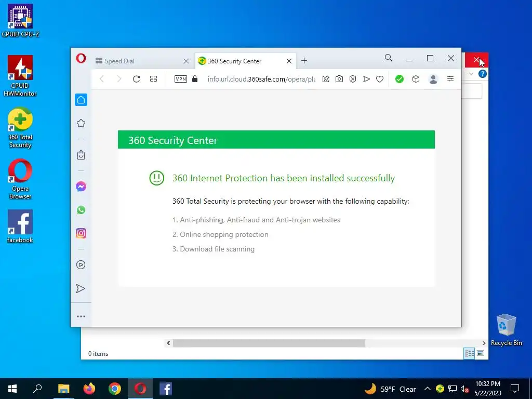The image size is (532, 399).
Task: Open Shopping corner in sidebar
Action: point(81,155)
